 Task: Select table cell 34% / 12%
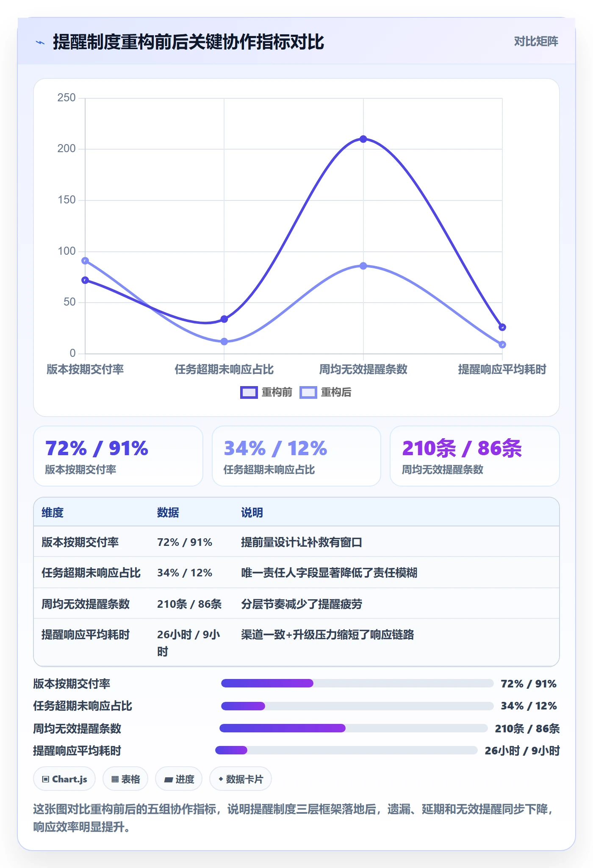[185, 573]
